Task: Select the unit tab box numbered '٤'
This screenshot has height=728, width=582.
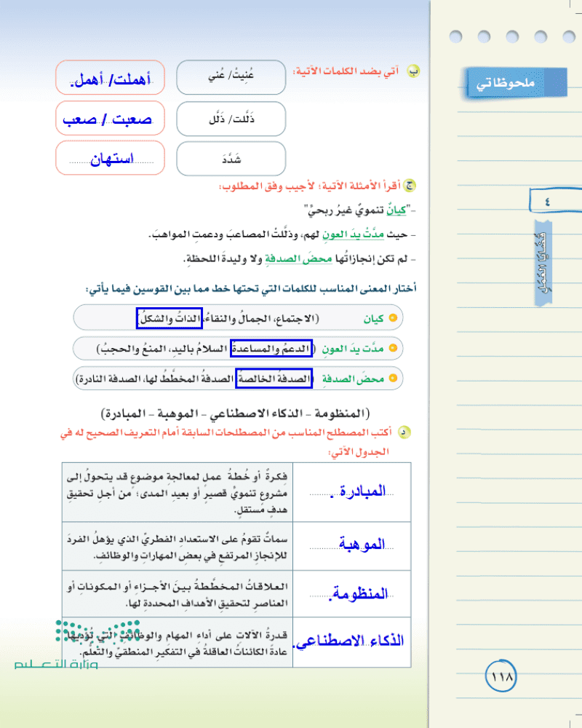Action: [x=555, y=201]
